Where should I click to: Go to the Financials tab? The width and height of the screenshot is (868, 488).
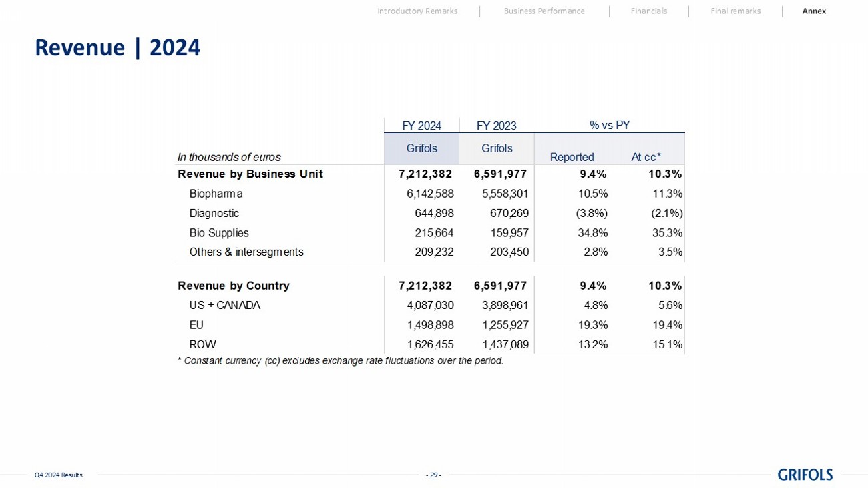click(648, 11)
